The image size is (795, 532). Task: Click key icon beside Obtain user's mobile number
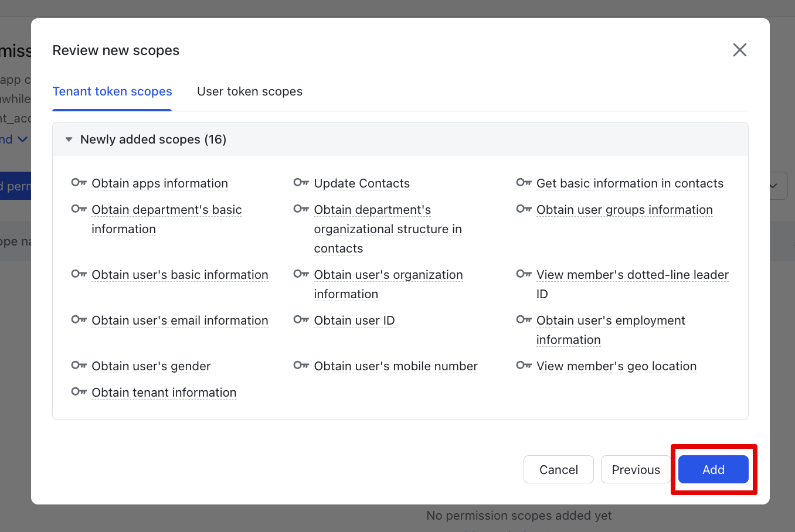(301, 366)
